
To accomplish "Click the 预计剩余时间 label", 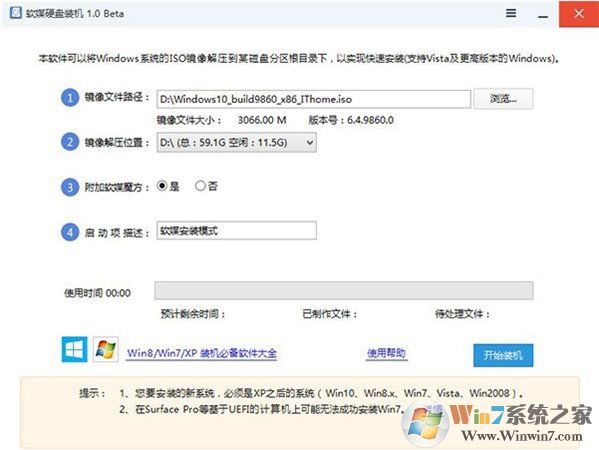I will pos(193,314).
